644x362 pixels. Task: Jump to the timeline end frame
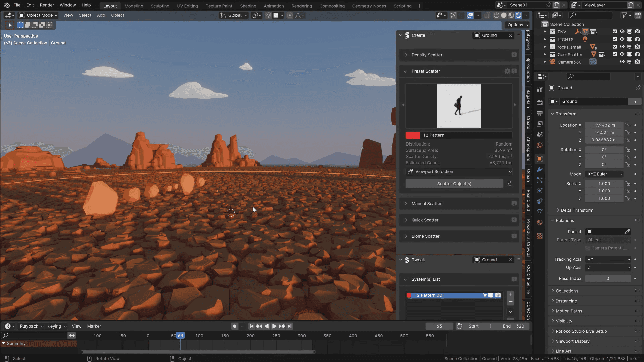click(x=290, y=326)
